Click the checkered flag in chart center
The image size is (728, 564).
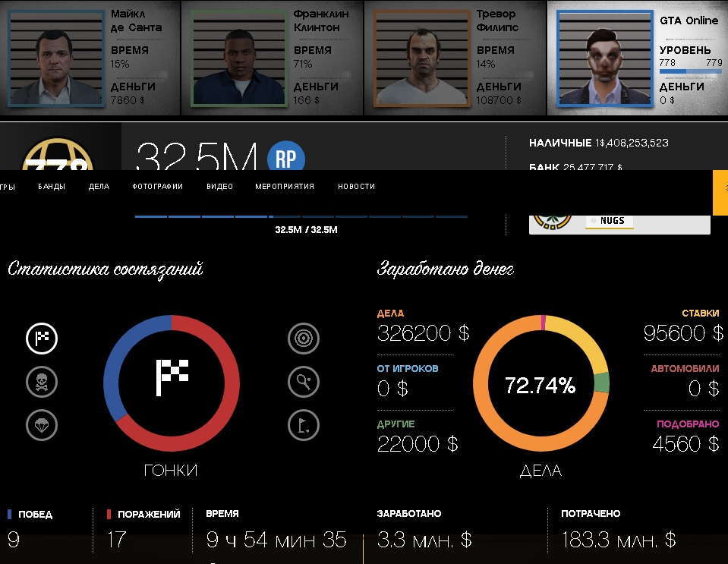point(172,378)
